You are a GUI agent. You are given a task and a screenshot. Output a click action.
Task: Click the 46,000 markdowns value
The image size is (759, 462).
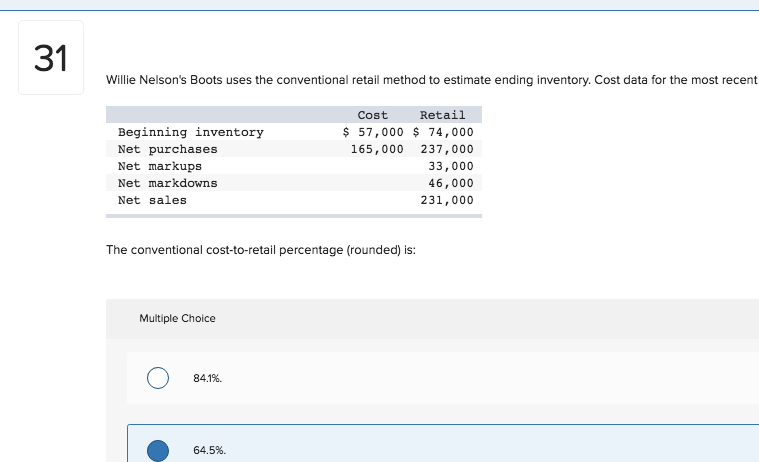coord(451,183)
